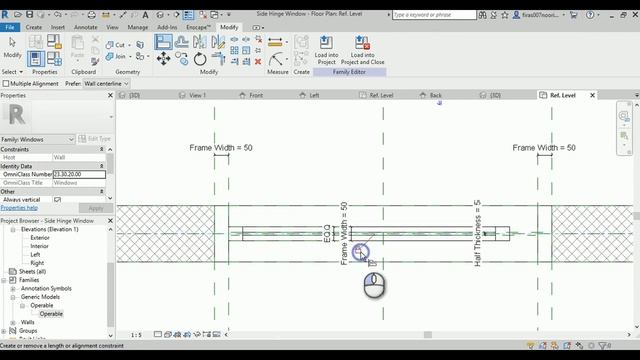Click the Detail Level icon in view control bar

tap(158, 335)
